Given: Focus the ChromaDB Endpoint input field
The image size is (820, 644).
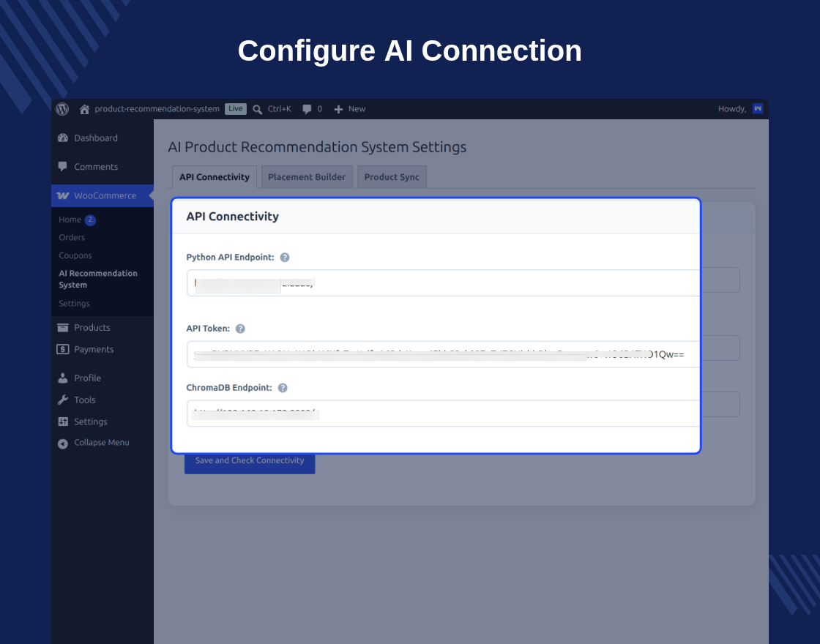Looking at the screenshot, I should 443,413.
